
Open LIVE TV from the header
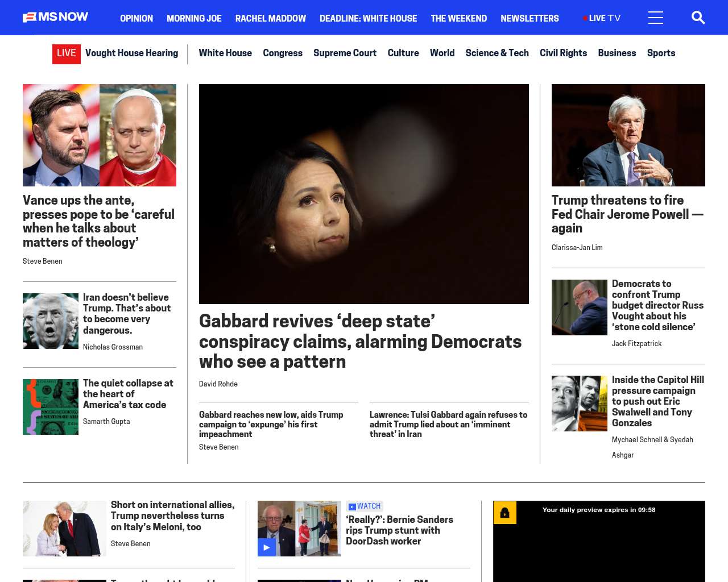point(602,18)
